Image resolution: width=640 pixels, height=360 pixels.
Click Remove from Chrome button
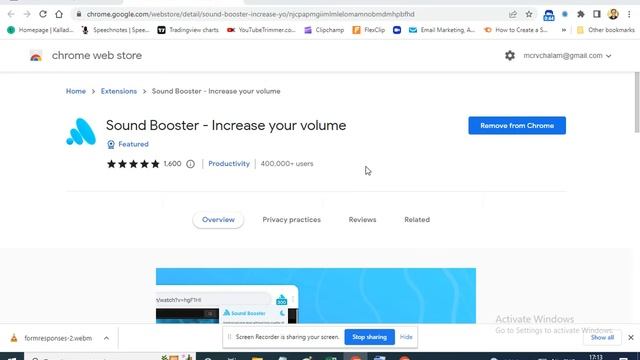pyautogui.click(x=517, y=125)
